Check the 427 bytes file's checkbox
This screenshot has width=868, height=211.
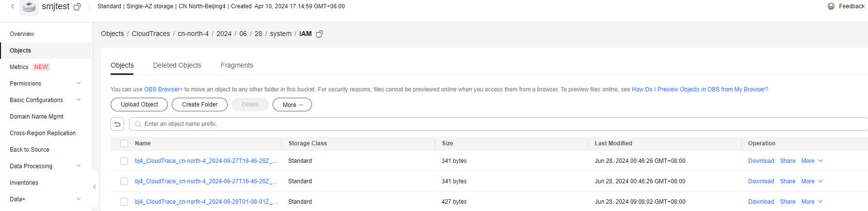pos(124,202)
